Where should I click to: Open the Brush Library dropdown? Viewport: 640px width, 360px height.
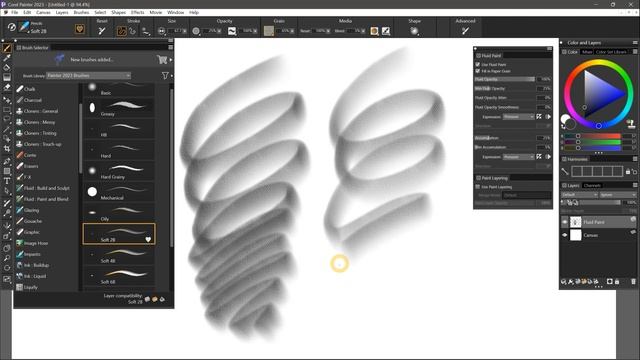point(88,76)
